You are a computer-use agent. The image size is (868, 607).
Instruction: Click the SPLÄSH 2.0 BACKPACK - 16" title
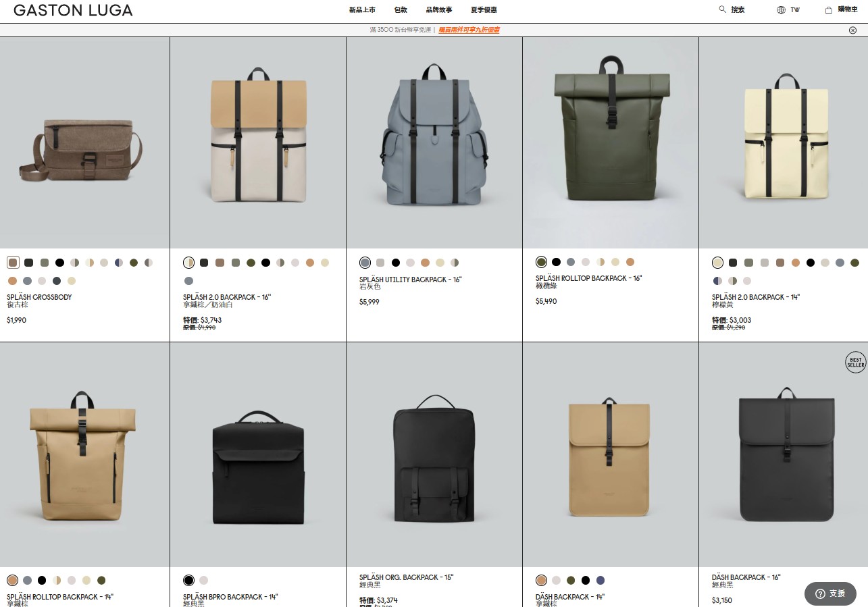click(227, 297)
